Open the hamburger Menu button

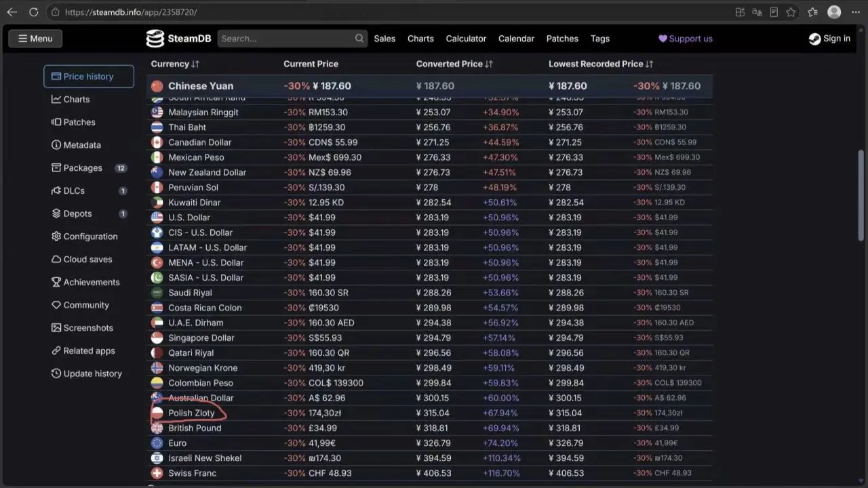(35, 39)
